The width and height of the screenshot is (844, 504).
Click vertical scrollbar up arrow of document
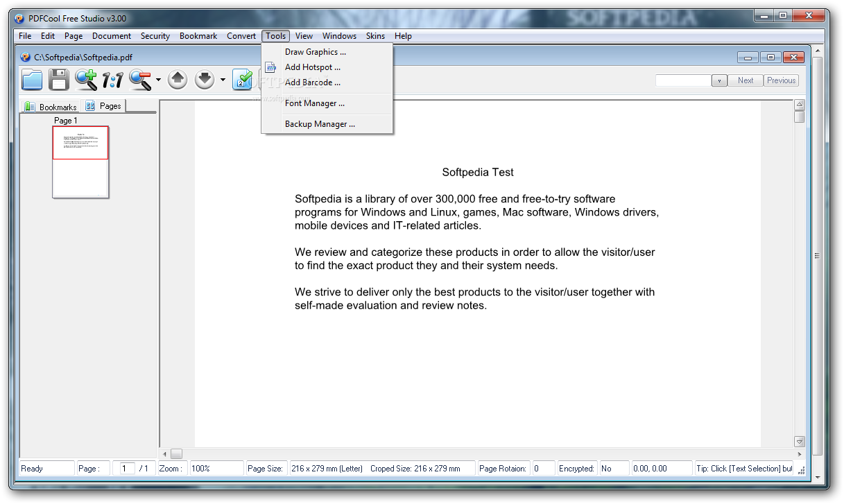[x=800, y=105]
